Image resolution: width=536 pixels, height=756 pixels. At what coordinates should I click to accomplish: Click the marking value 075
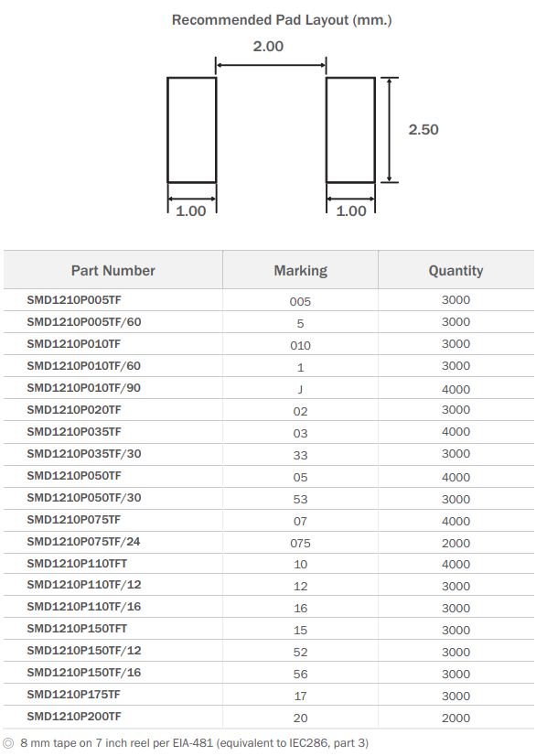pos(300,544)
